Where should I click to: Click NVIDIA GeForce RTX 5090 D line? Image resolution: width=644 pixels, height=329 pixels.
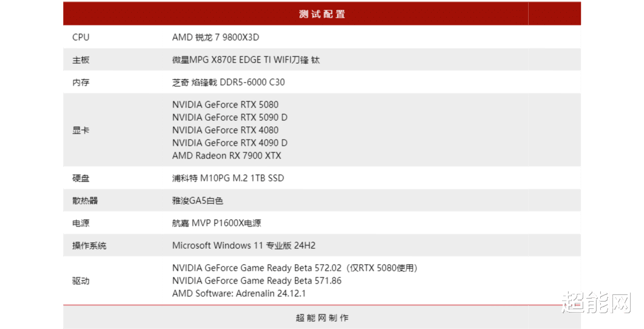[229, 118]
